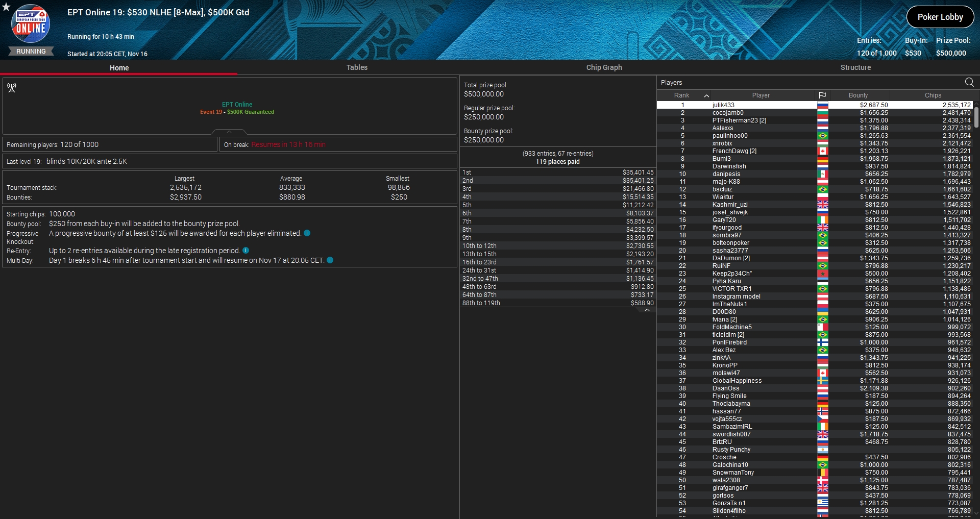The image size is (980, 519).
Task: Switch to the Home tab
Action: [x=119, y=67]
